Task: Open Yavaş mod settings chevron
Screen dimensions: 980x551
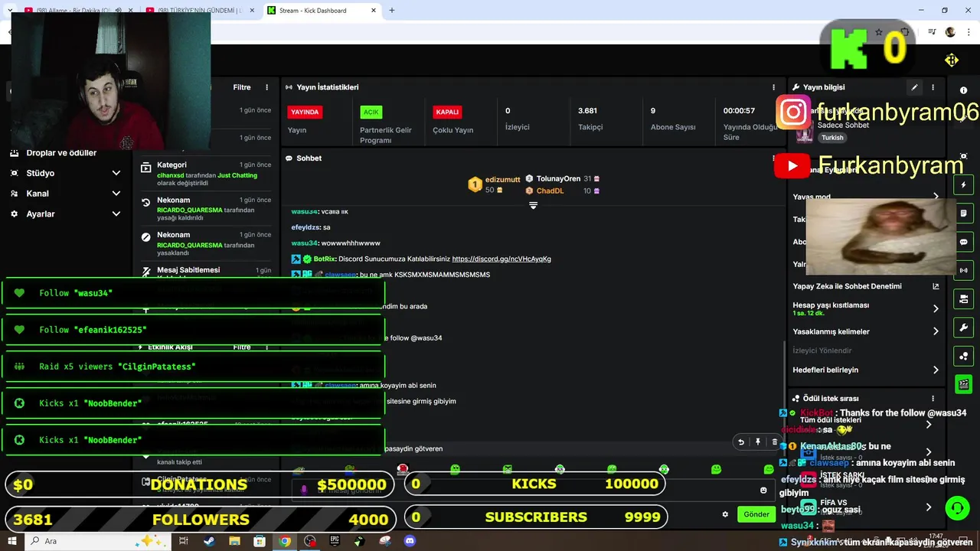Action: tap(936, 197)
